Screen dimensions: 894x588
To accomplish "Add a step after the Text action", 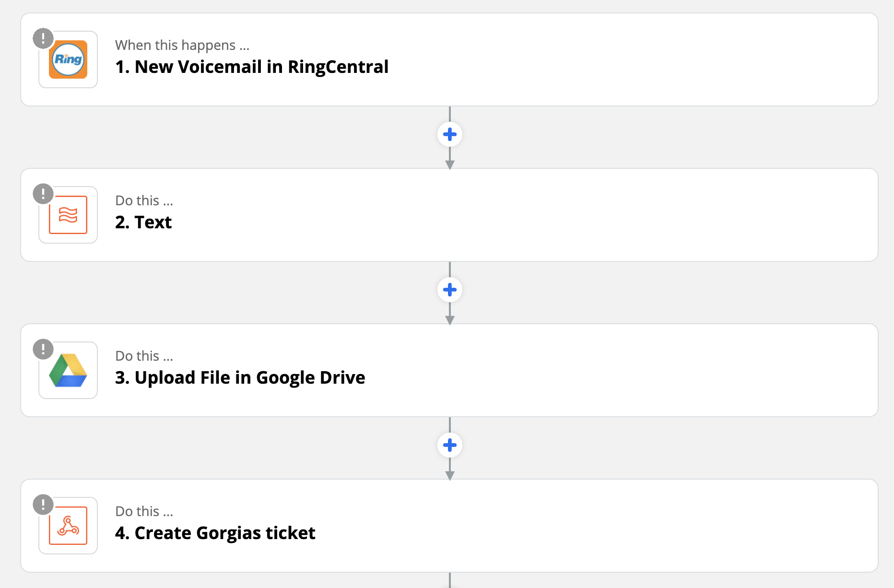I will 450,290.
